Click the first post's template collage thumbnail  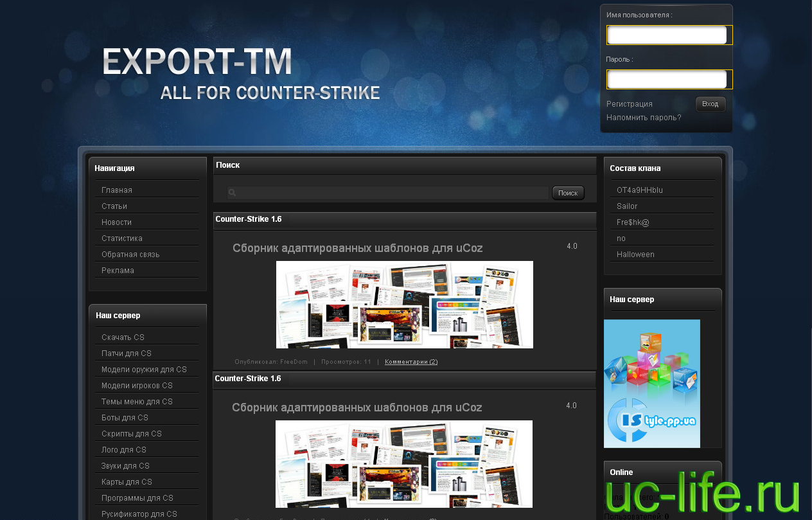pos(405,305)
